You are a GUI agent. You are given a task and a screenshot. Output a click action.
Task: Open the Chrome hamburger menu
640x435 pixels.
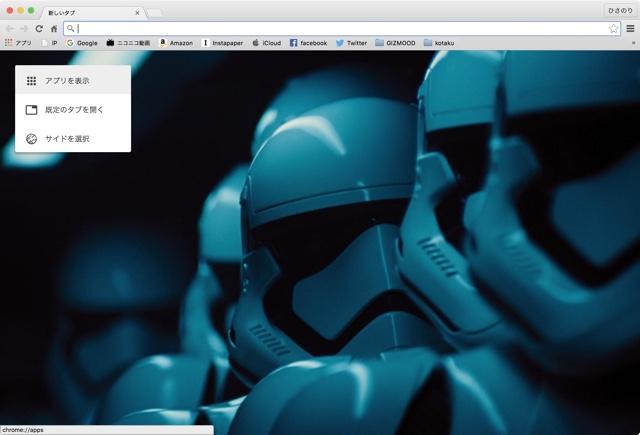[x=631, y=29]
